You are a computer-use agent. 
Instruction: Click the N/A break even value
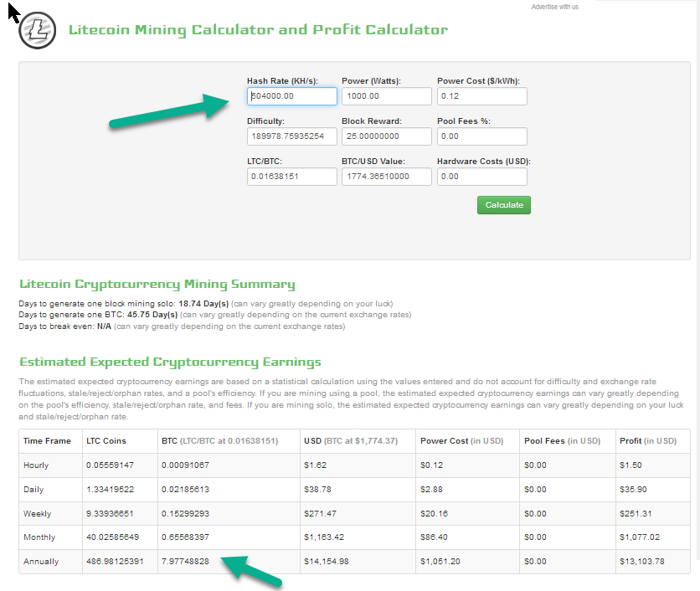[104, 326]
